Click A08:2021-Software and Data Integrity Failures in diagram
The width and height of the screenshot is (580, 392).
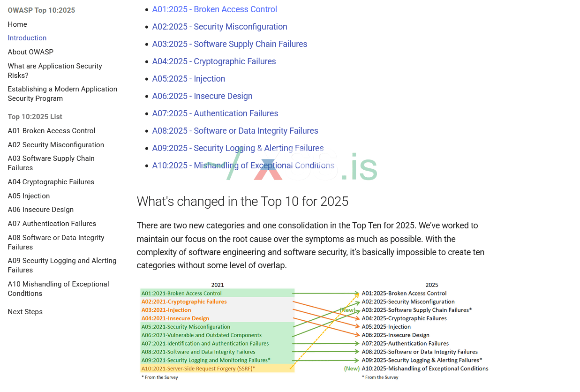click(198, 352)
